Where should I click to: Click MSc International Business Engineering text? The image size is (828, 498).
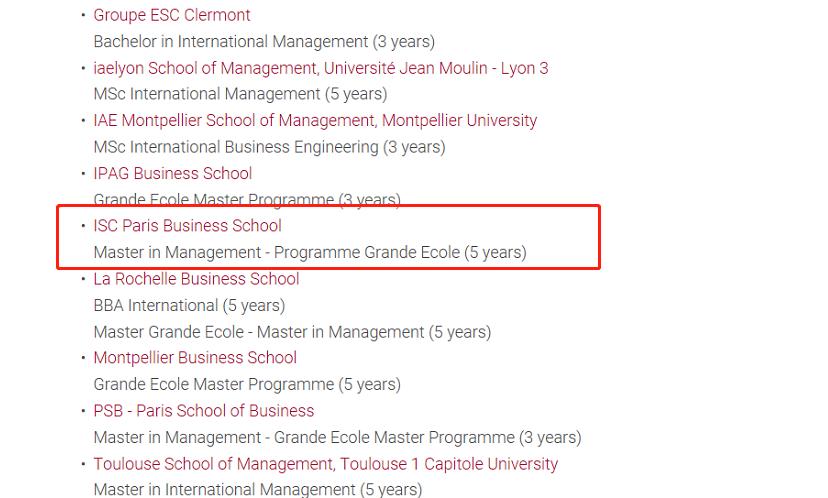(x=269, y=147)
